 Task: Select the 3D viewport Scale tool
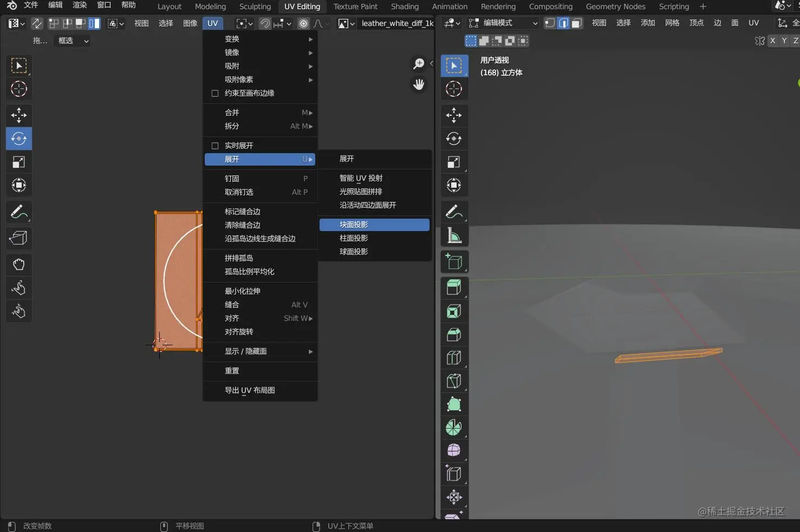pyautogui.click(x=454, y=162)
